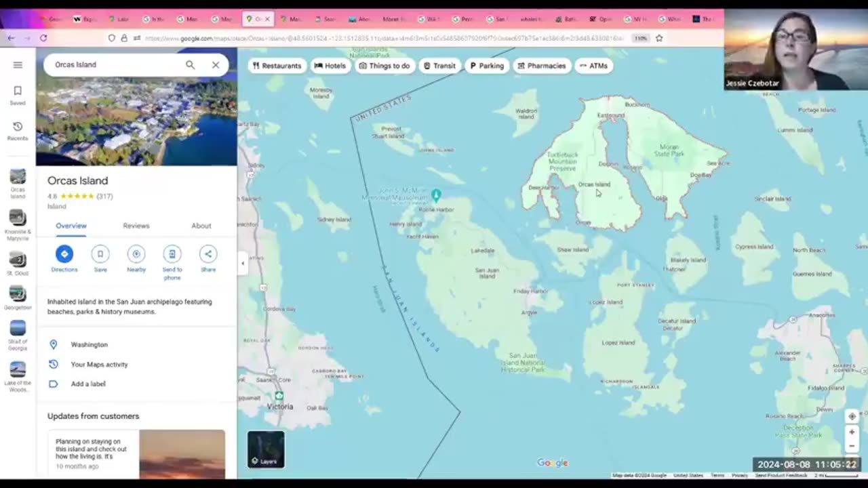
Task: Open the Saved places sidebar icon
Action: [x=18, y=96]
